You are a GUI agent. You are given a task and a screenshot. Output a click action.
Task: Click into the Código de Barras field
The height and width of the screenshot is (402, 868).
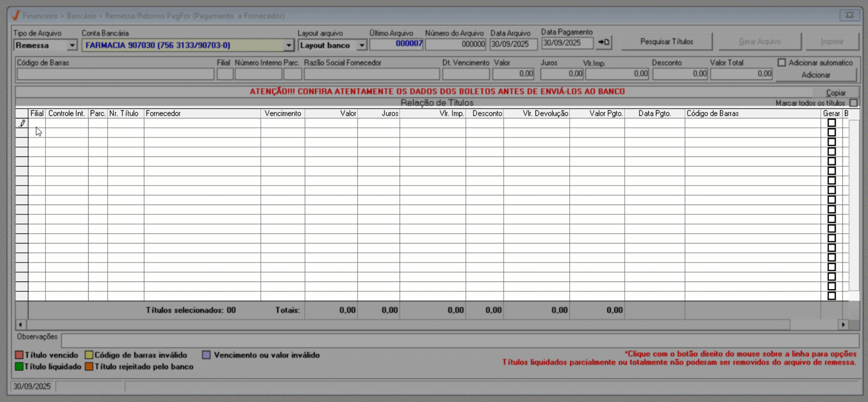tap(115, 74)
